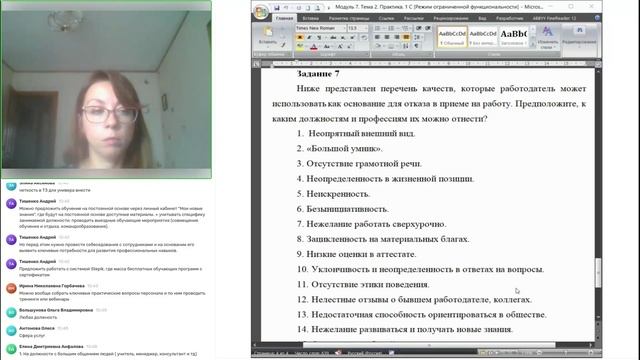Image resolution: width=640 pixels, height=360 pixels.
Task: Open the Редактирование editing dropdown
Action: [579, 37]
